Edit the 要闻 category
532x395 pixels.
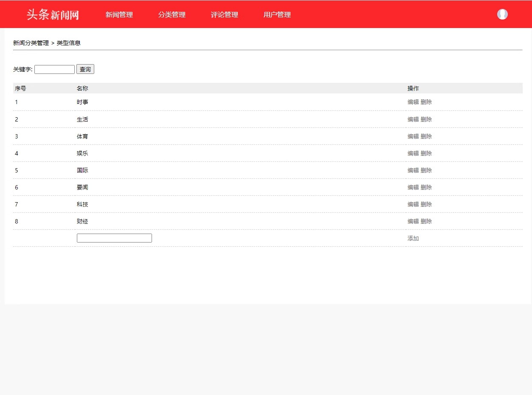413,187
